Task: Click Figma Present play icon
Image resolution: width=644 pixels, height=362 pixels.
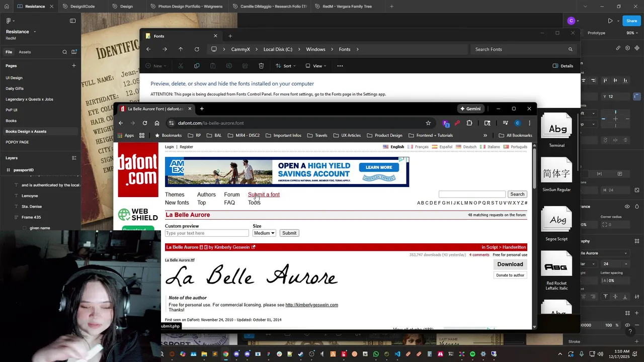Action: (610, 21)
